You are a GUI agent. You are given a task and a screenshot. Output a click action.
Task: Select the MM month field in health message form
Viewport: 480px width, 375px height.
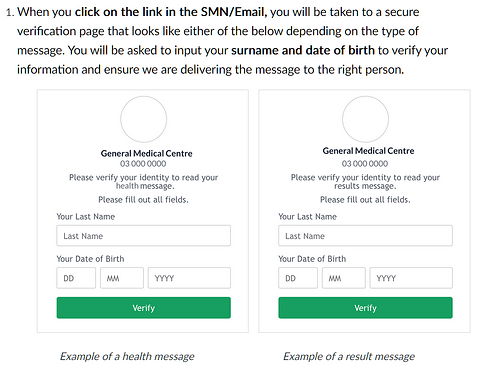[x=122, y=278]
